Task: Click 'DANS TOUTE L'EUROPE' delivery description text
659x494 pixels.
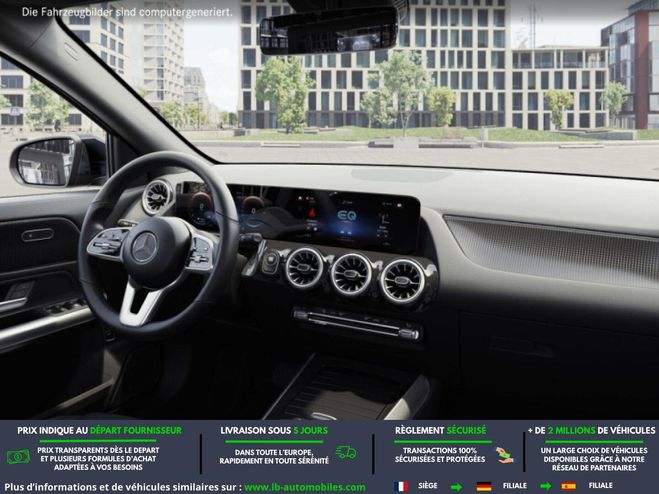Action: pos(274,457)
